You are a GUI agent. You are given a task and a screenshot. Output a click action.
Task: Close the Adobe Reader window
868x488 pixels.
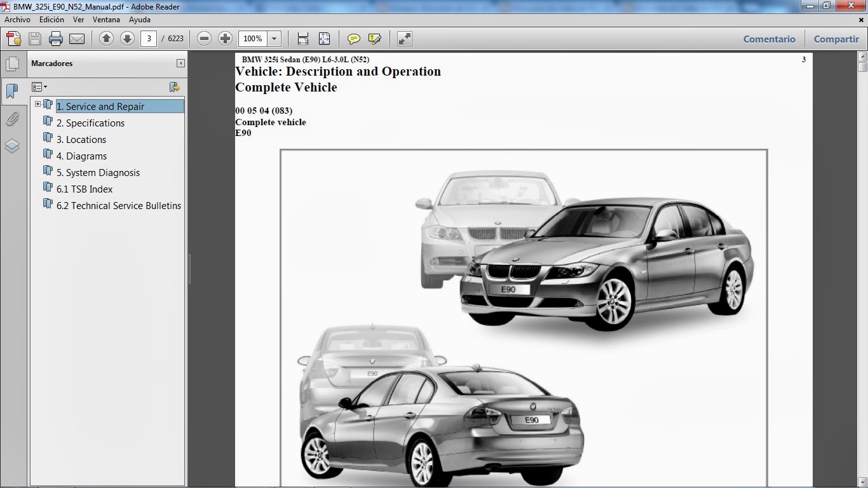click(850, 6)
